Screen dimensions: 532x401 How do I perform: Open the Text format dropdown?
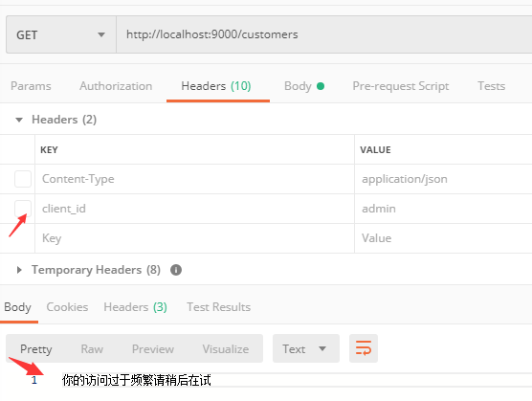pos(305,348)
